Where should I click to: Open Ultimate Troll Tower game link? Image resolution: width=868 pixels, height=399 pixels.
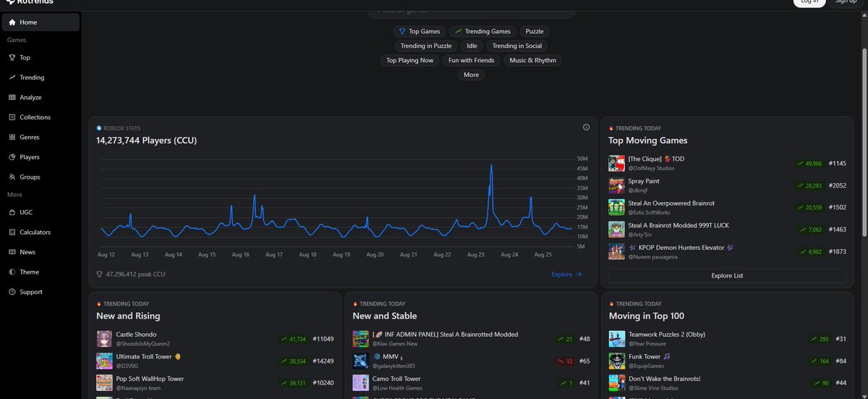(x=148, y=356)
